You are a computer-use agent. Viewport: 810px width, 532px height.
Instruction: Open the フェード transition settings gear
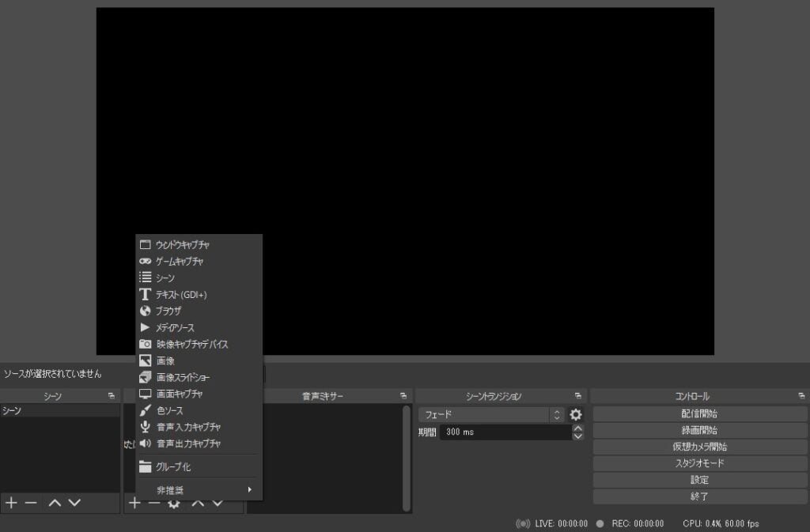[x=577, y=414]
